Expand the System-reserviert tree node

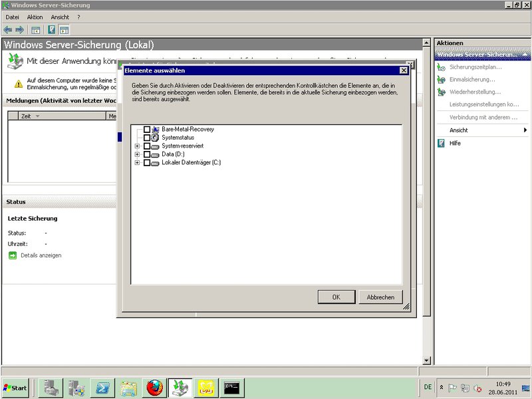click(x=137, y=146)
